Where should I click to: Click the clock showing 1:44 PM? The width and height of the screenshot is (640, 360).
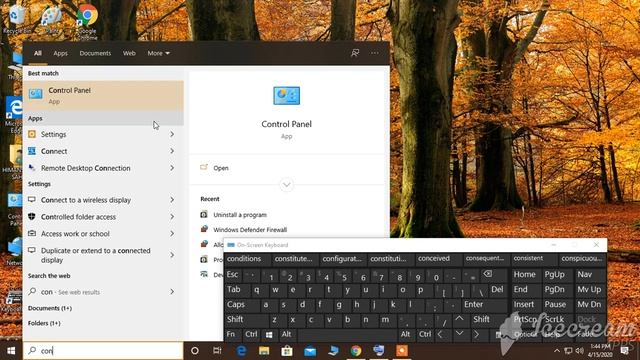pyautogui.click(x=600, y=351)
